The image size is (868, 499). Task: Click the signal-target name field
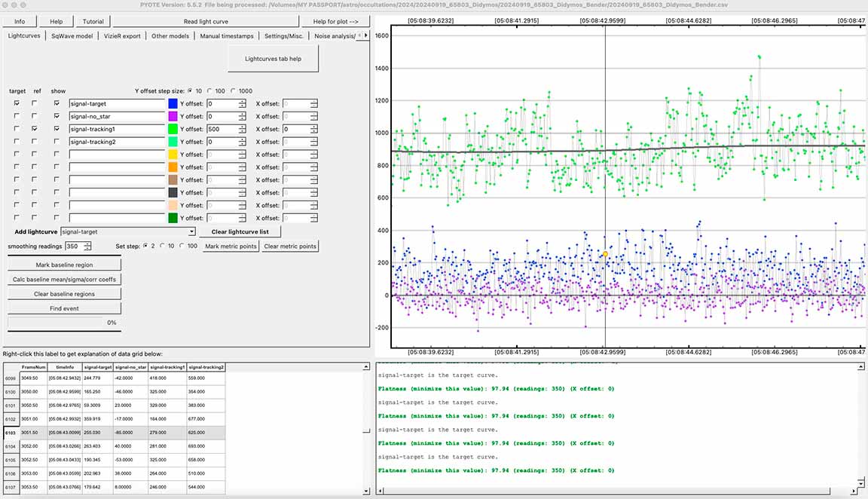pyautogui.click(x=117, y=103)
